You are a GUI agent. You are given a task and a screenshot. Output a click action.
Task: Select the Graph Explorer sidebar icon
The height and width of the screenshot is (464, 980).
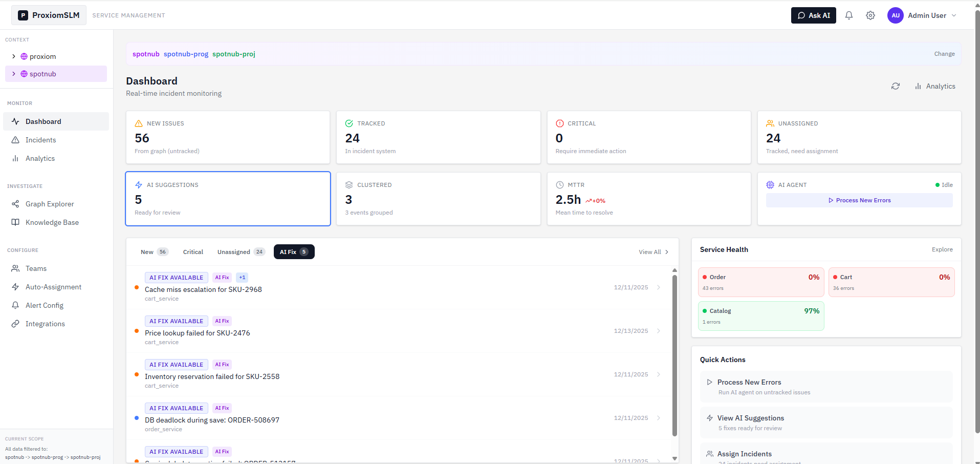15,204
